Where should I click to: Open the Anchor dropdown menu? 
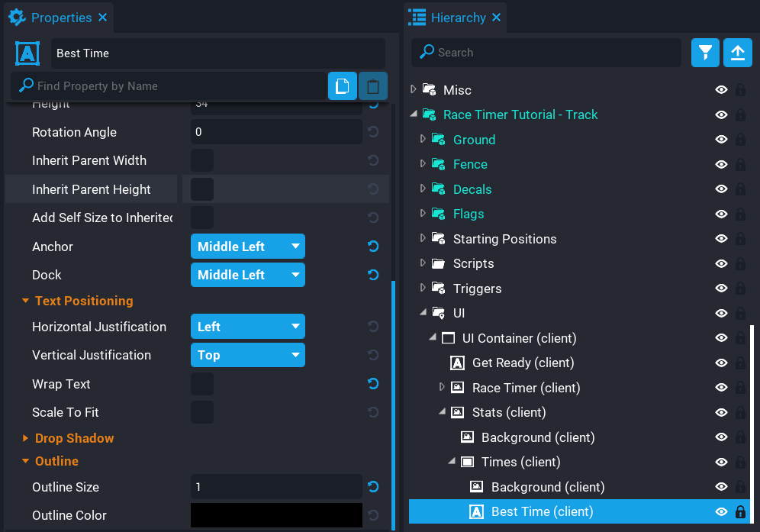pyautogui.click(x=247, y=247)
